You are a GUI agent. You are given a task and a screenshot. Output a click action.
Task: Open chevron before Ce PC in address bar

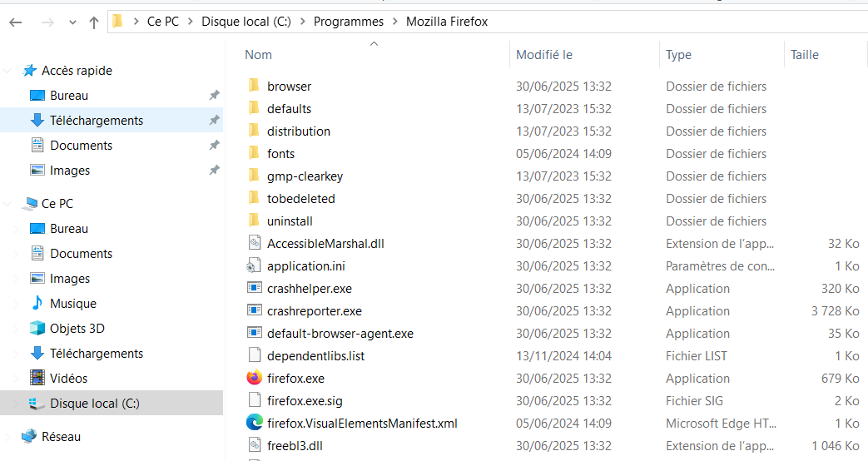click(136, 22)
